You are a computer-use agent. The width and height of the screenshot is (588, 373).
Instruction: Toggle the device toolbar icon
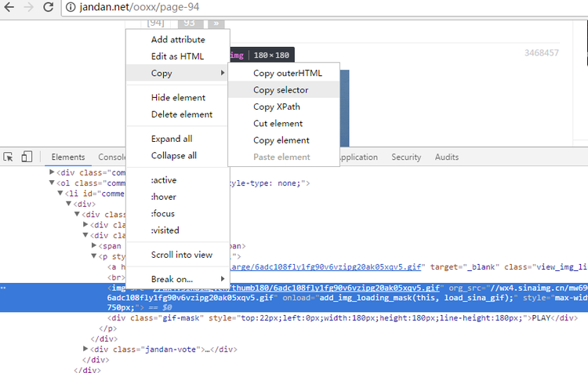coord(27,157)
